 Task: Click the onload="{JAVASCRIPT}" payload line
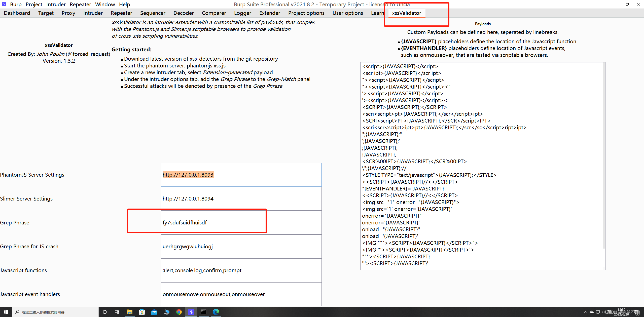click(391, 229)
